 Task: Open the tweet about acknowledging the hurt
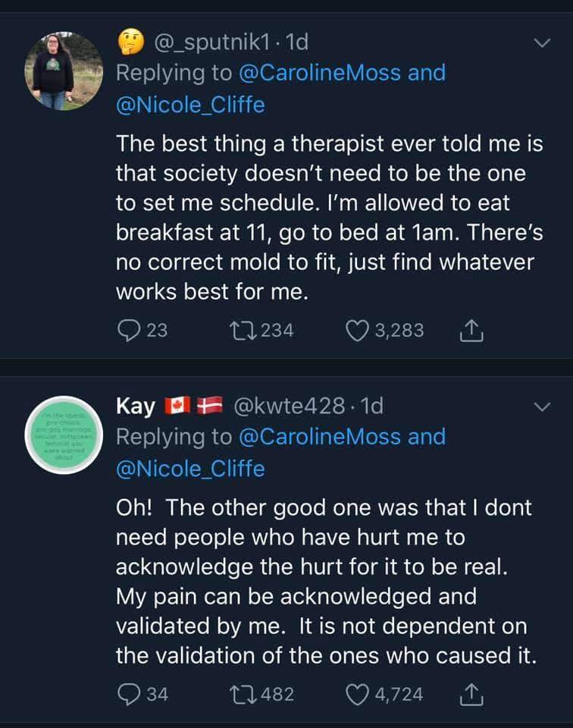[326, 580]
